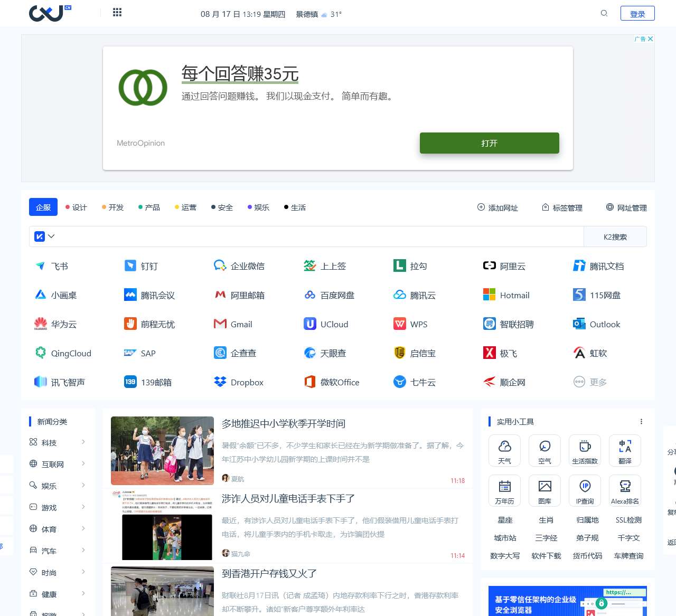Screen dimensions: 676x616
Task: Close the advertisement banner
Action: point(650,39)
